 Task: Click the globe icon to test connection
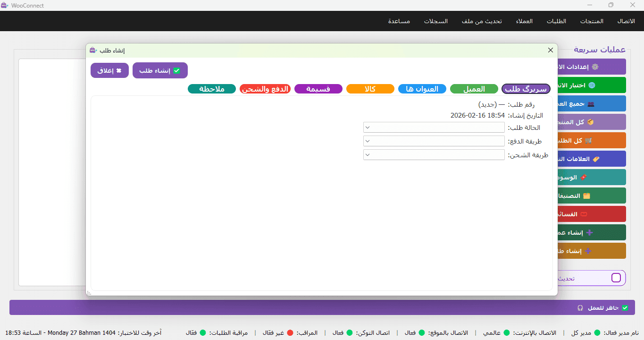(x=592, y=85)
